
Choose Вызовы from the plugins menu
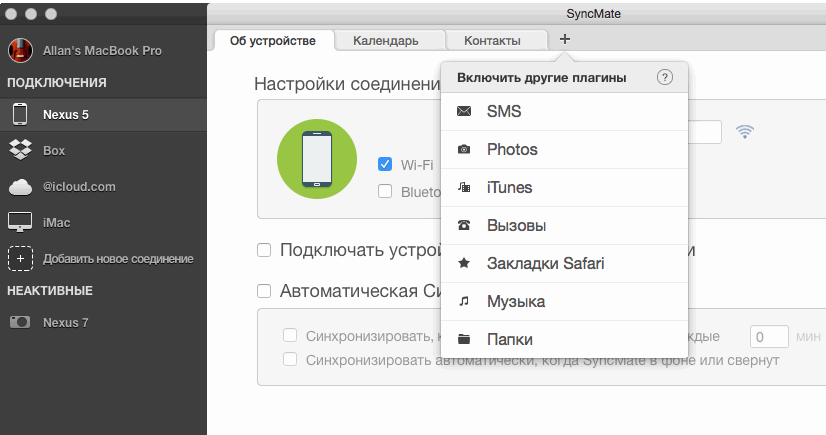pyautogui.click(x=564, y=225)
